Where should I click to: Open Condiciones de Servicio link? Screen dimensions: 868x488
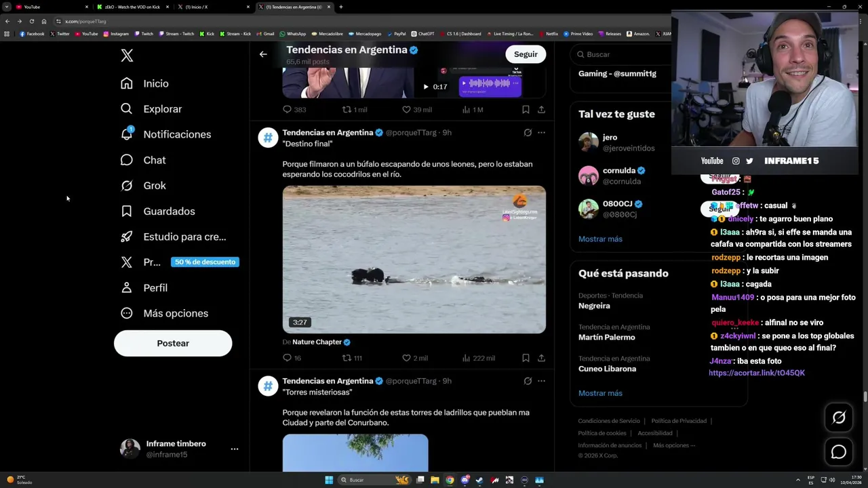click(x=608, y=421)
